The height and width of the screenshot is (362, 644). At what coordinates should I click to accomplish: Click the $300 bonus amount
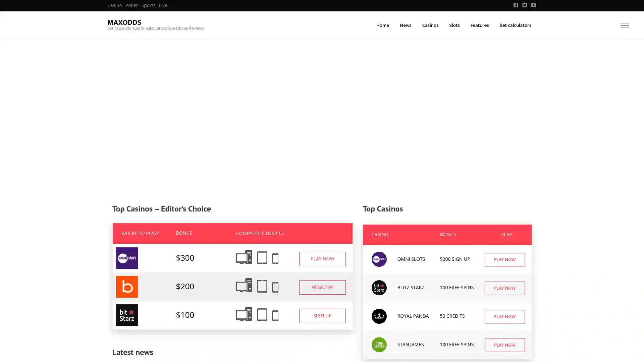(x=185, y=258)
